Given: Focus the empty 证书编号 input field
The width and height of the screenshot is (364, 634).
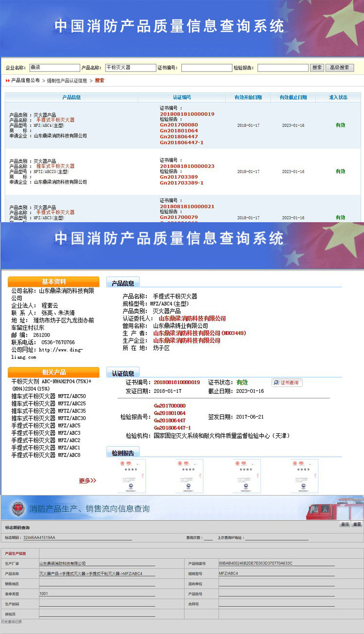Looking at the screenshot, I should click(x=207, y=68).
